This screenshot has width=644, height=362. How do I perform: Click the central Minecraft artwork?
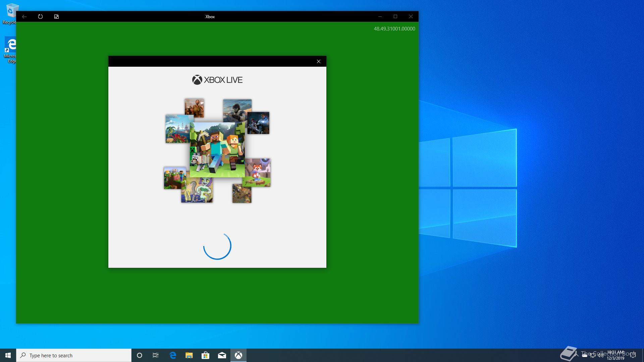pyautogui.click(x=217, y=150)
